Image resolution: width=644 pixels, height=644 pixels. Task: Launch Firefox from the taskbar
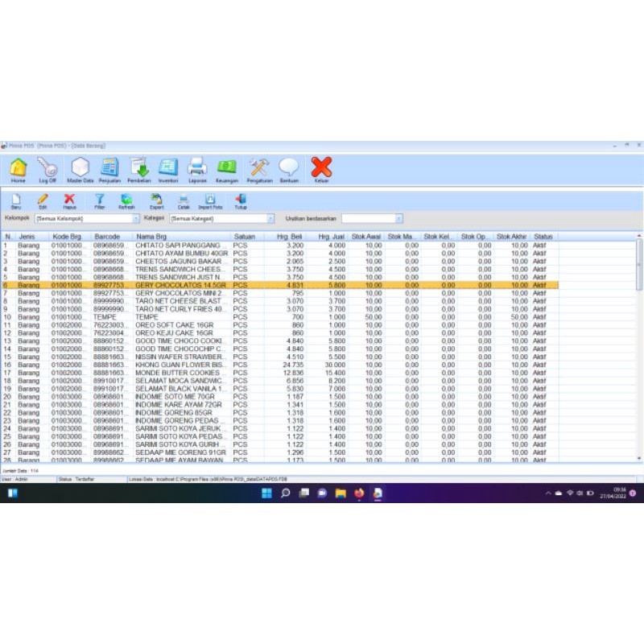pos(359,493)
